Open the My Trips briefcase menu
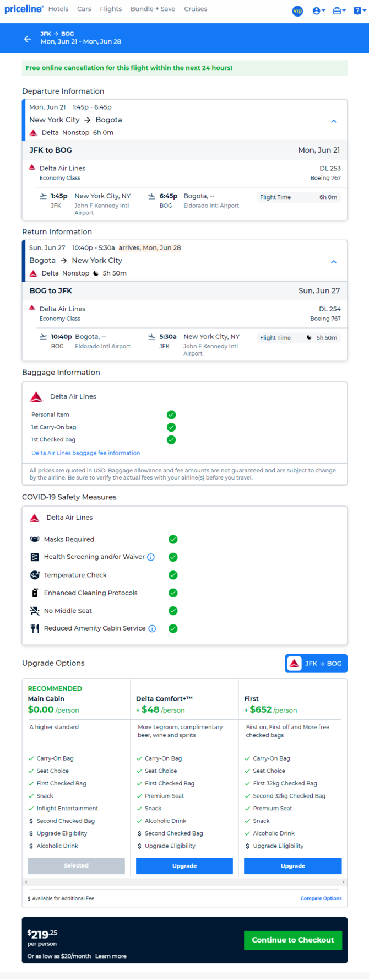The height and width of the screenshot is (980, 369). [x=339, y=10]
